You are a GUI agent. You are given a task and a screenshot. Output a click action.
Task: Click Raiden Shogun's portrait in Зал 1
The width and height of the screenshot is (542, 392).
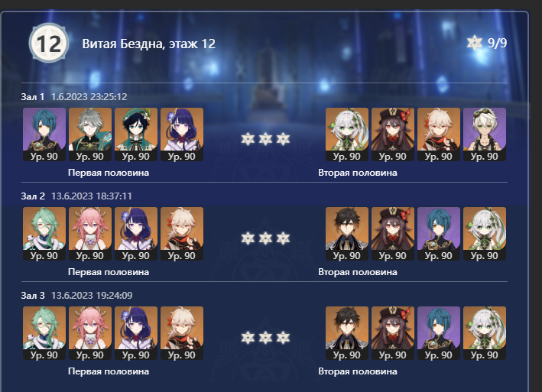tap(182, 134)
